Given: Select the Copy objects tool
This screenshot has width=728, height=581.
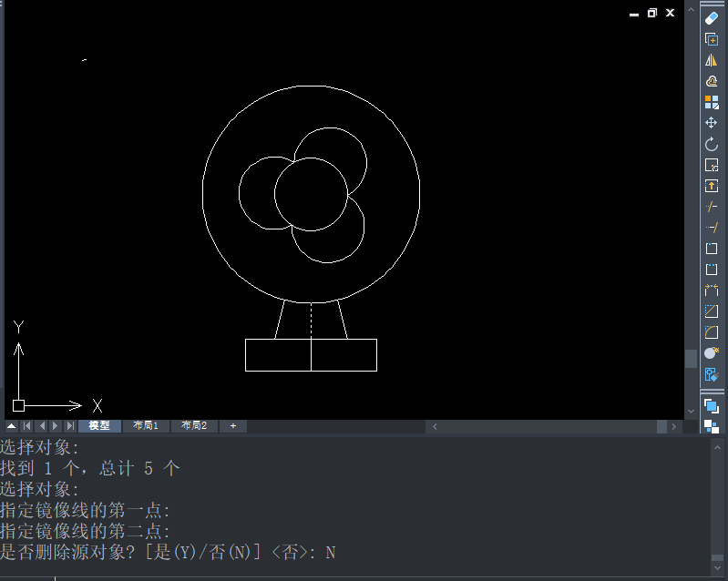Looking at the screenshot, I should pos(712,39).
